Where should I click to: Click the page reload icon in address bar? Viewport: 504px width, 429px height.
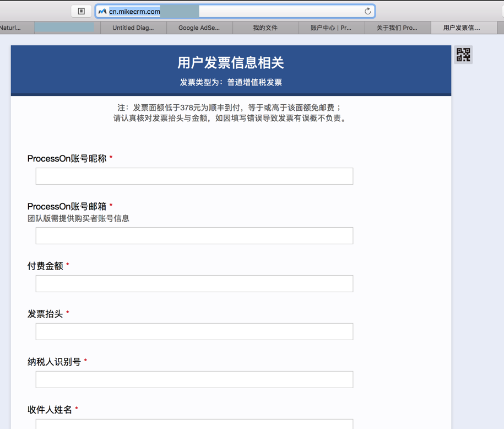(x=368, y=12)
